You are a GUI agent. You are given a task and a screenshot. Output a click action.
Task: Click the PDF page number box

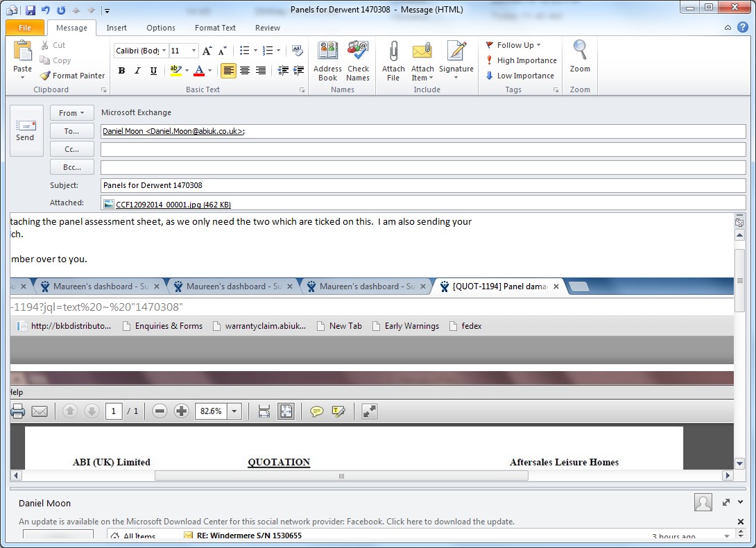tap(114, 411)
